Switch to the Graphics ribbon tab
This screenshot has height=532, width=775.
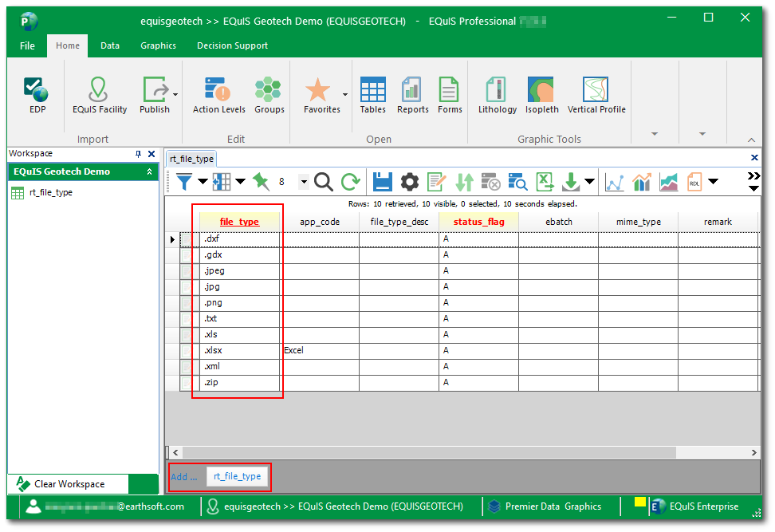click(x=158, y=45)
